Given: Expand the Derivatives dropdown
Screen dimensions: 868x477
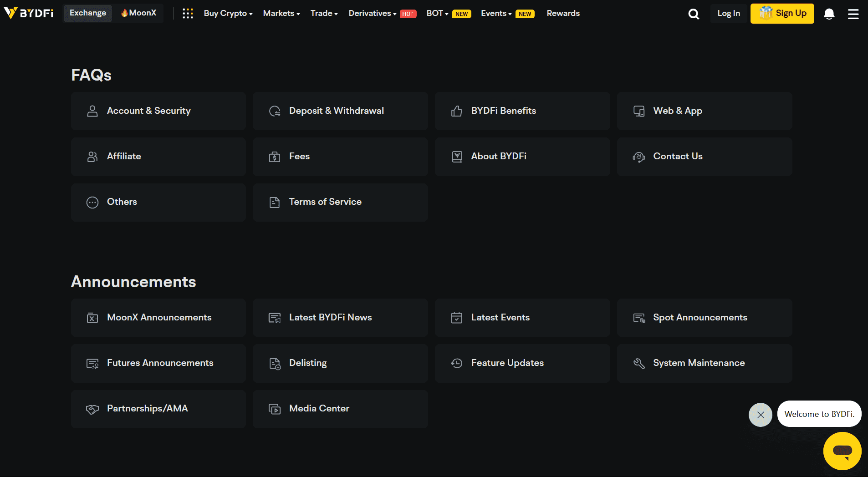Looking at the screenshot, I should [372, 13].
